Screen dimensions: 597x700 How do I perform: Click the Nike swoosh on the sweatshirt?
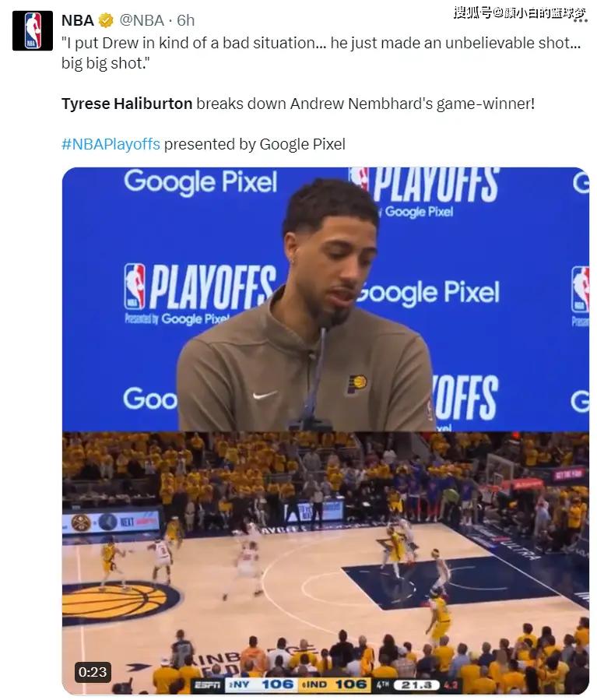[265, 395]
